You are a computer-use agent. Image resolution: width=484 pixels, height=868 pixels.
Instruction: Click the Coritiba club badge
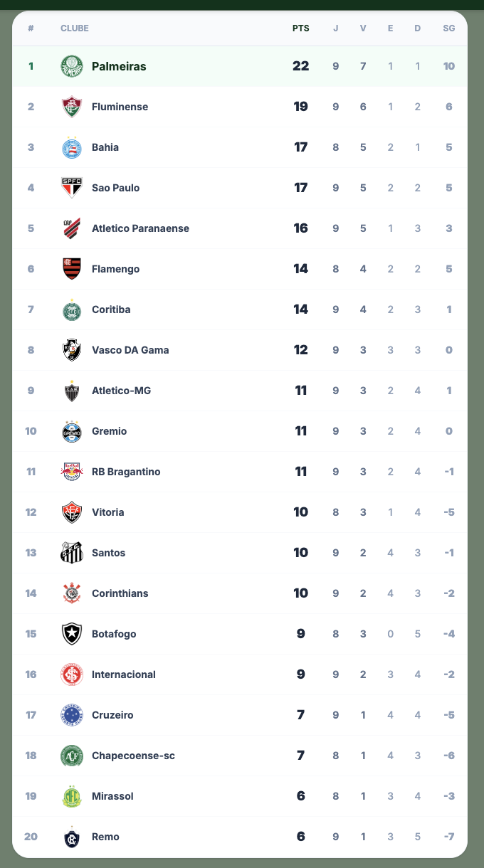[72, 309]
